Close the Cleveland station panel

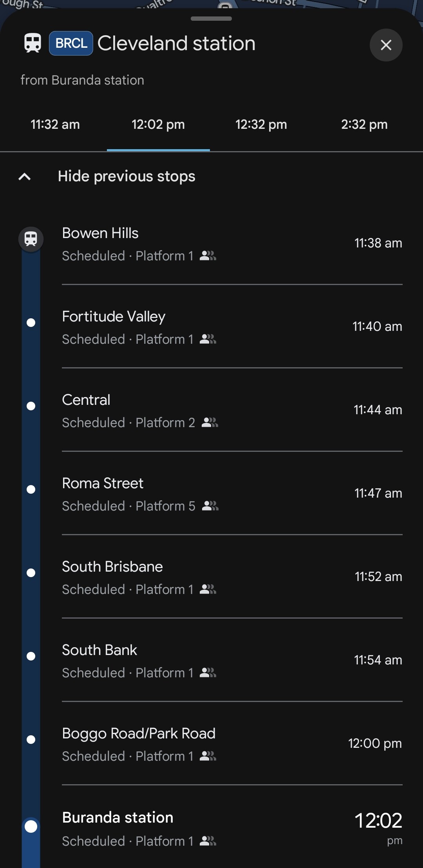click(x=386, y=45)
